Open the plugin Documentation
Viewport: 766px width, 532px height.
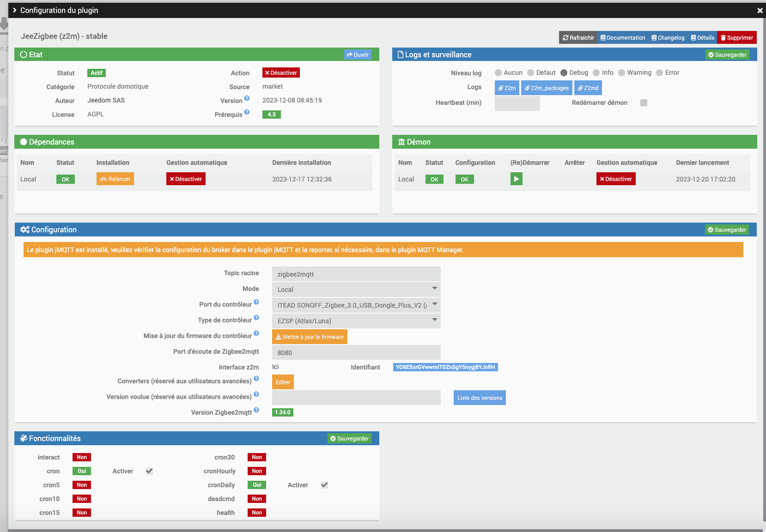pyautogui.click(x=622, y=37)
